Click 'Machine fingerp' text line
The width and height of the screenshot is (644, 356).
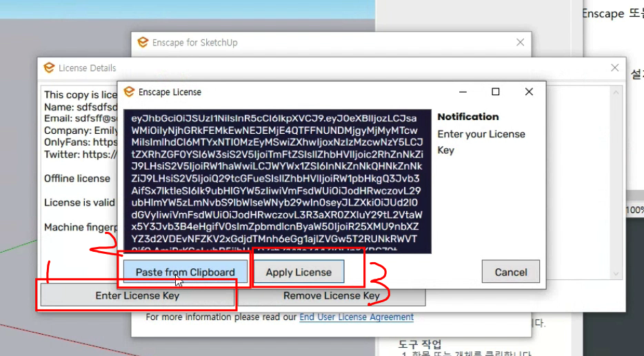(x=81, y=228)
